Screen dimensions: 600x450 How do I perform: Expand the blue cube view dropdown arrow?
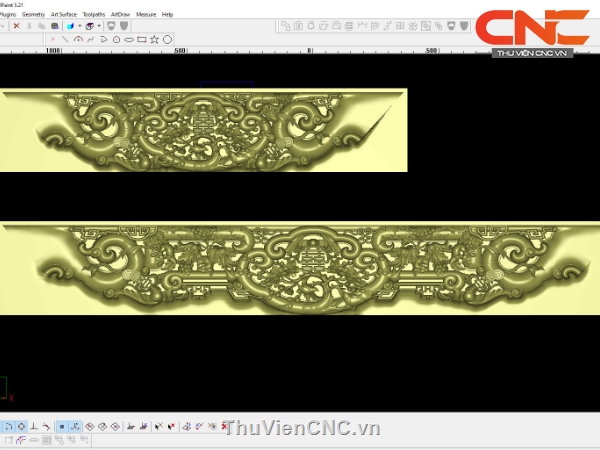[x=79, y=26]
